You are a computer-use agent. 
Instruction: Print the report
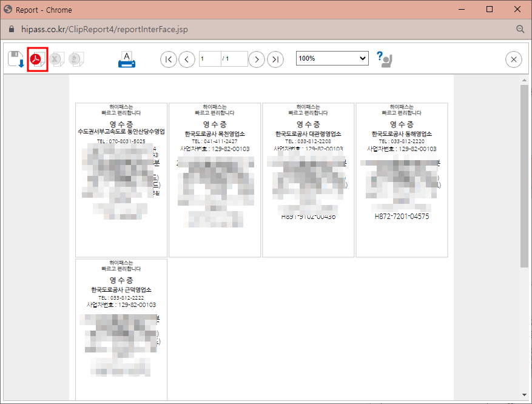[x=127, y=59]
